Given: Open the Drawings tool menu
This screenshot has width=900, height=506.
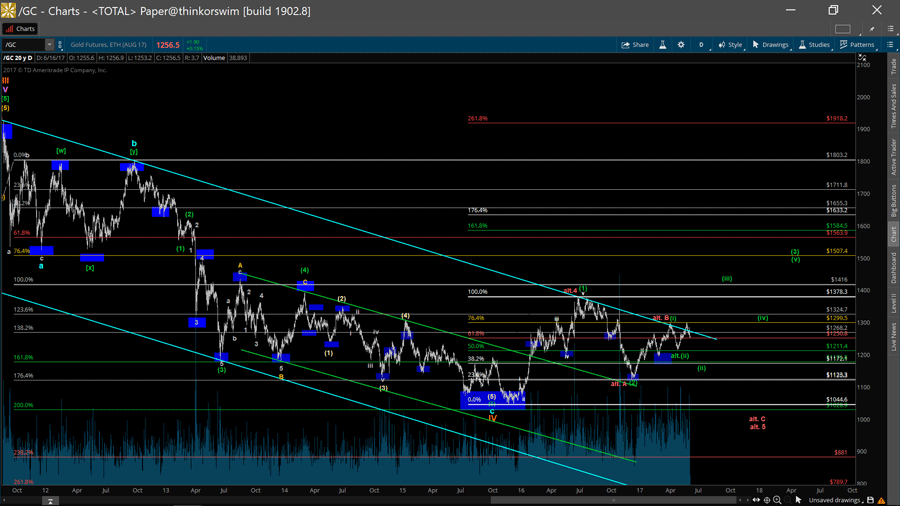Looking at the screenshot, I should coord(770,45).
